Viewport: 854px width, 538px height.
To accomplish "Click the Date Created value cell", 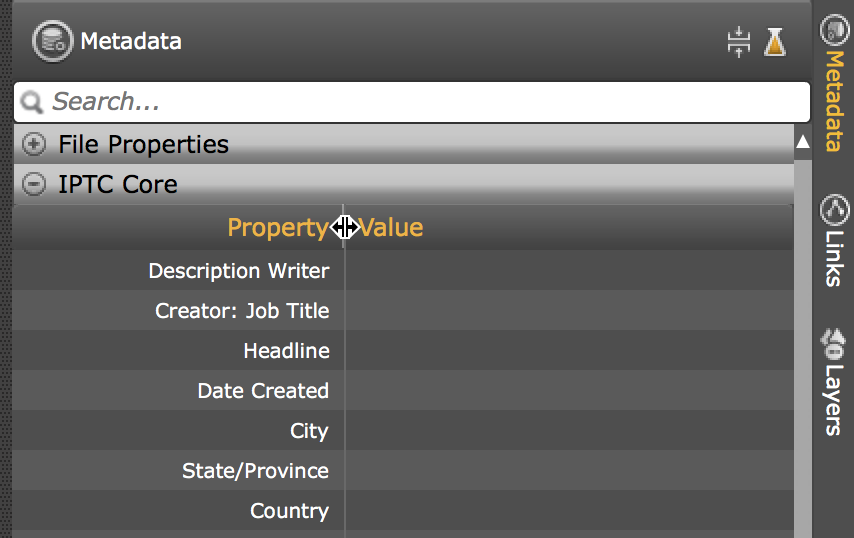I will coord(568,391).
